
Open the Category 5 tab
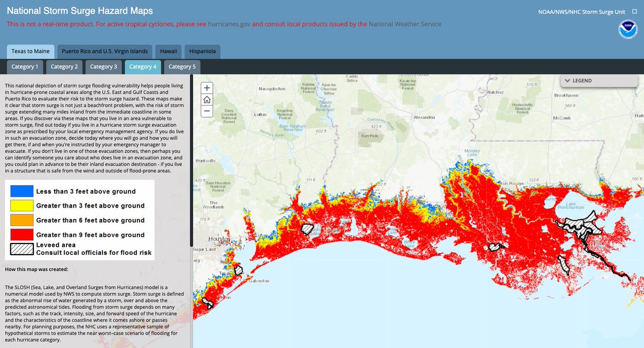181,66
